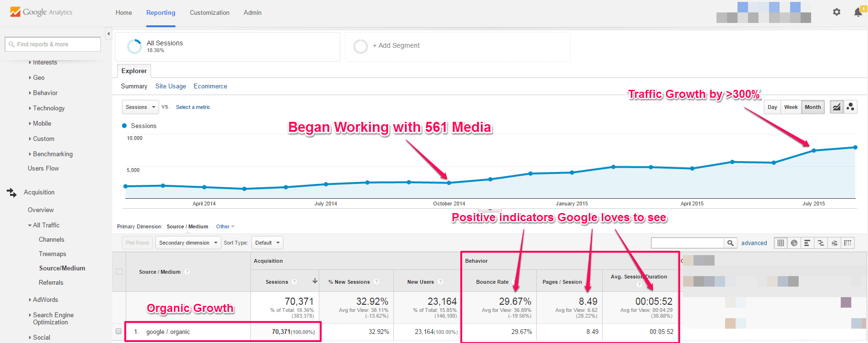Open the Sort Type Default dropdown
The image size is (868, 343).
(267, 243)
